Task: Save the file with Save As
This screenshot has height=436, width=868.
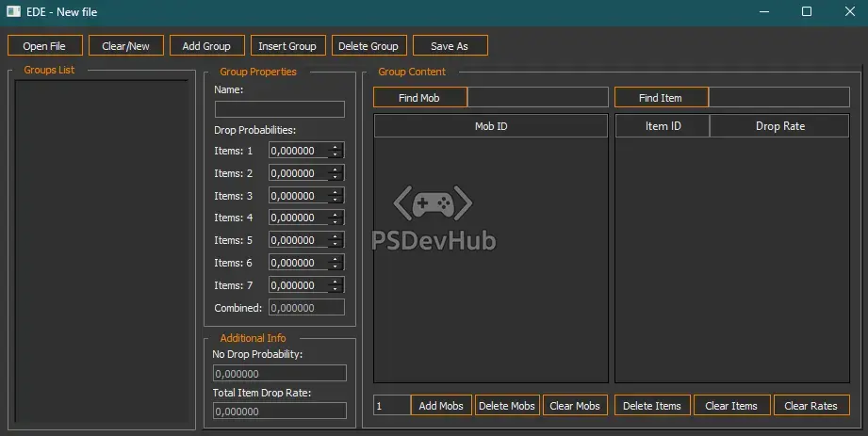Action: pos(450,45)
